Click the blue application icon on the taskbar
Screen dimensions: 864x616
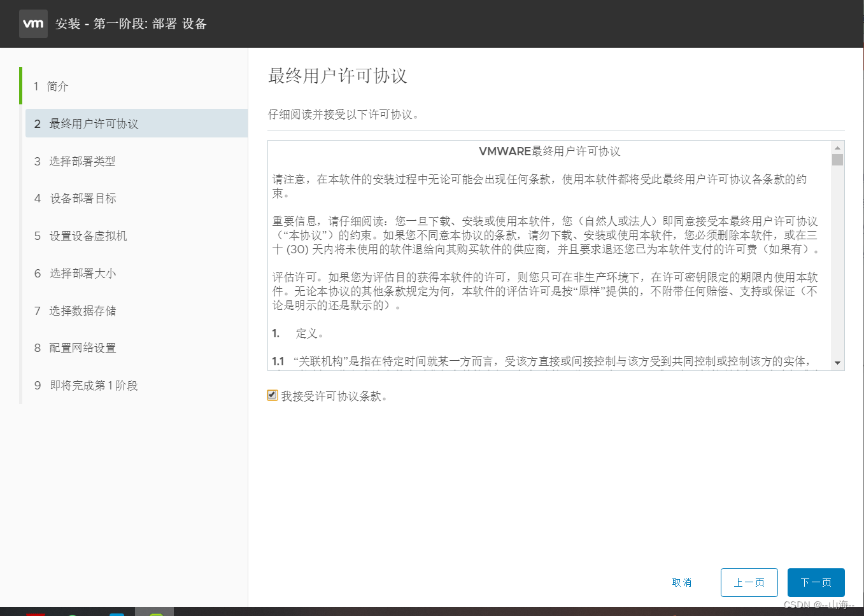(117, 613)
